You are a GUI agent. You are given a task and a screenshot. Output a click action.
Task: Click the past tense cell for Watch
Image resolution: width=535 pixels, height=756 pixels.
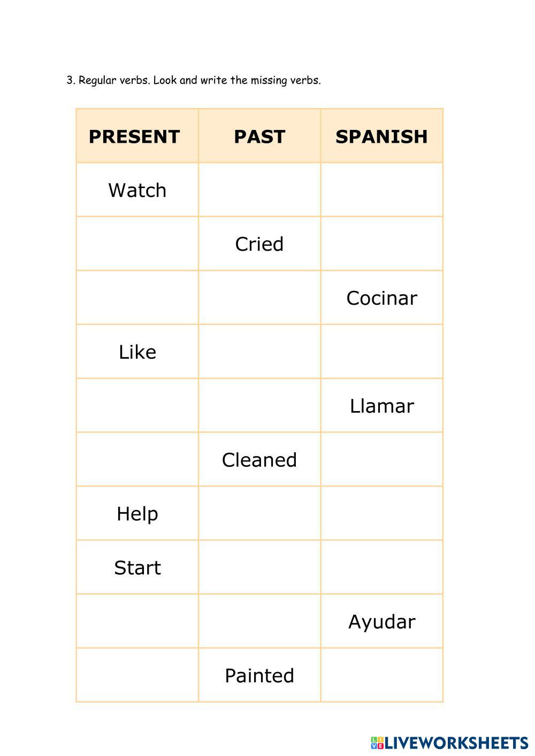coord(259,190)
